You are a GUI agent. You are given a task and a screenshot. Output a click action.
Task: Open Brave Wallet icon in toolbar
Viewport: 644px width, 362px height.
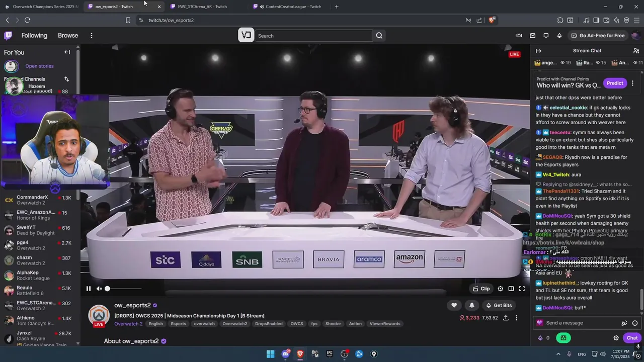(606, 20)
